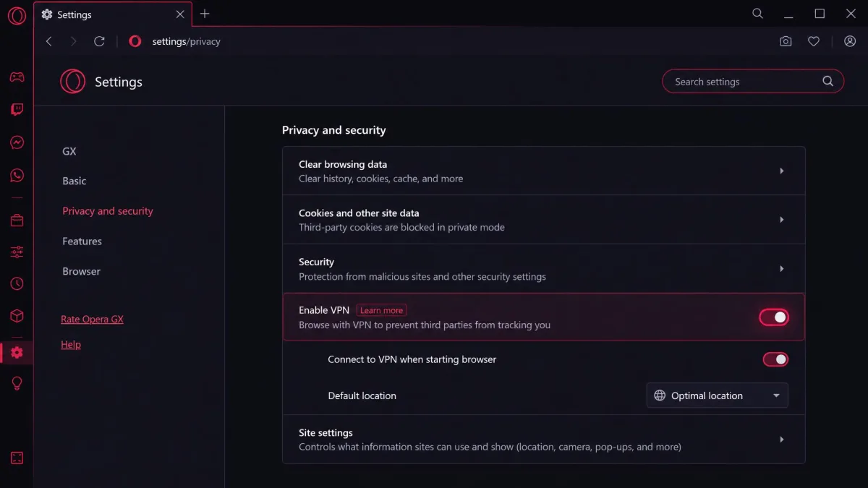Click the 'Privacy and security' section heading
This screenshot has width=868, height=488.
[x=334, y=130]
